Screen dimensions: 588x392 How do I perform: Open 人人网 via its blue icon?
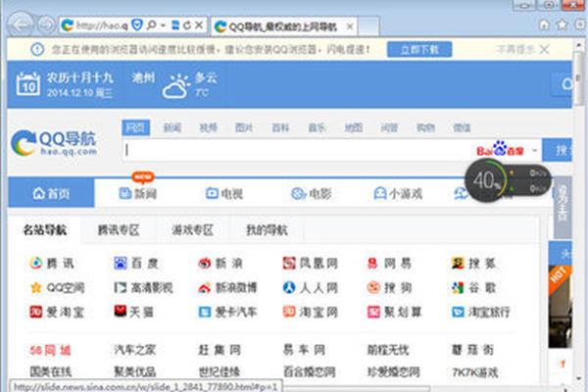click(x=289, y=288)
